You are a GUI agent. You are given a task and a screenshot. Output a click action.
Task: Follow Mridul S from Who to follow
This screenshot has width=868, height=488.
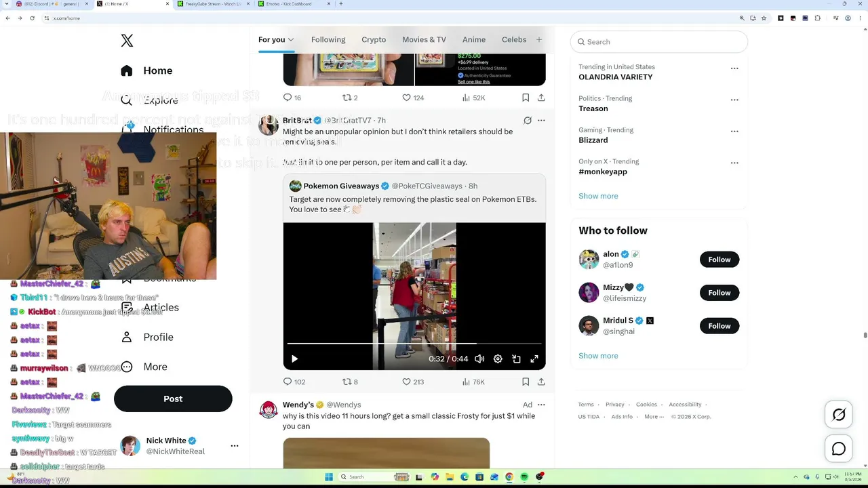719,326
